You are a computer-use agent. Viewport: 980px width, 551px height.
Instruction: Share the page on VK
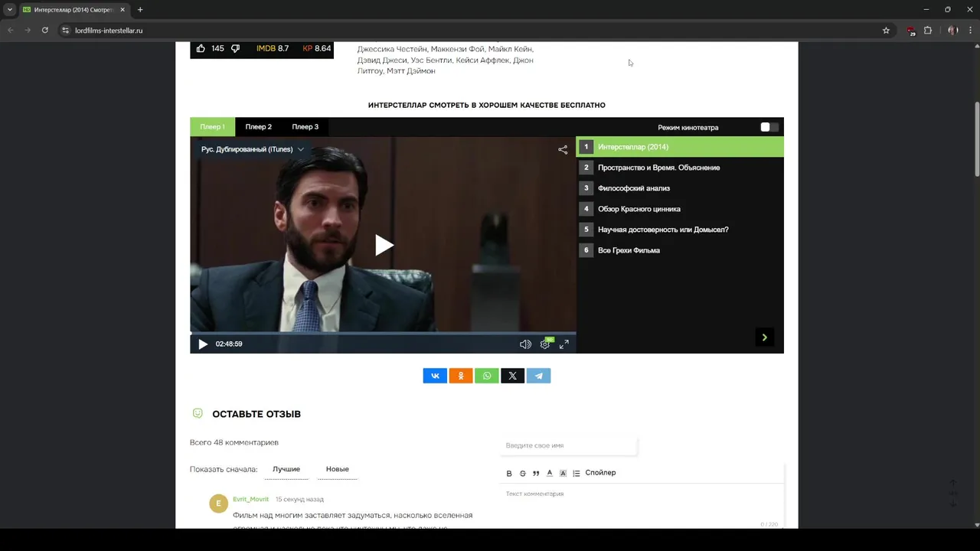pos(435,376)
